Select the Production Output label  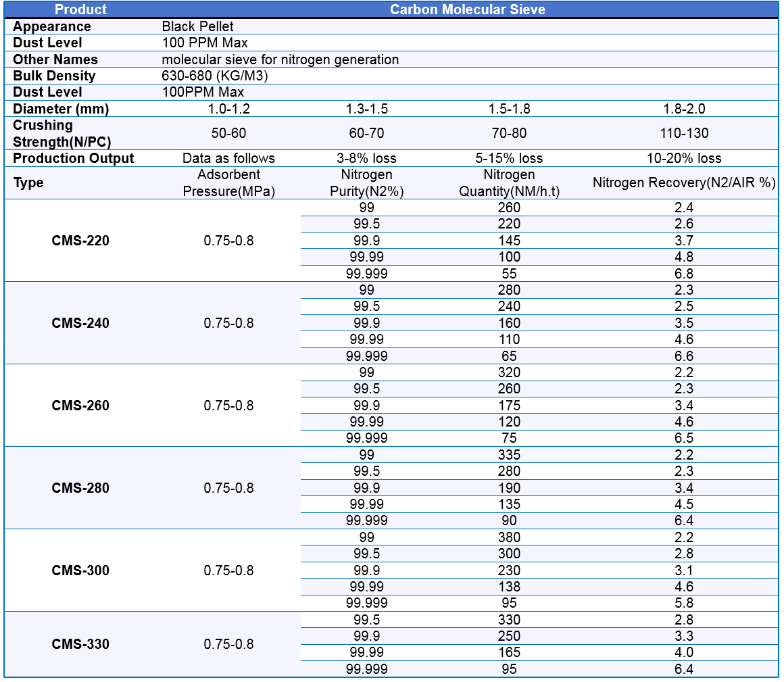click(x=74, y=158)
